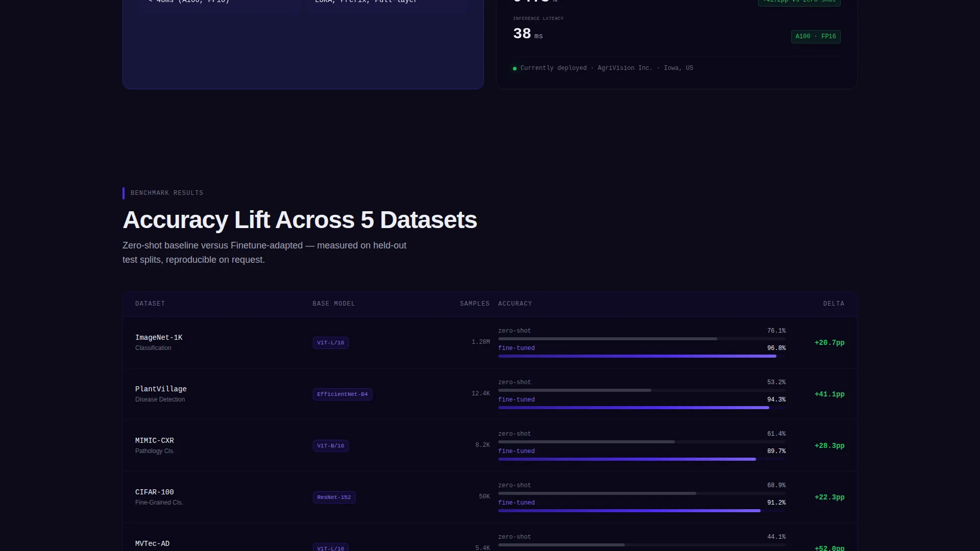Click the CIFAR-100 zero-shot progress bar
This screenshot has height=551, width=980.
(x=642, y=493)
